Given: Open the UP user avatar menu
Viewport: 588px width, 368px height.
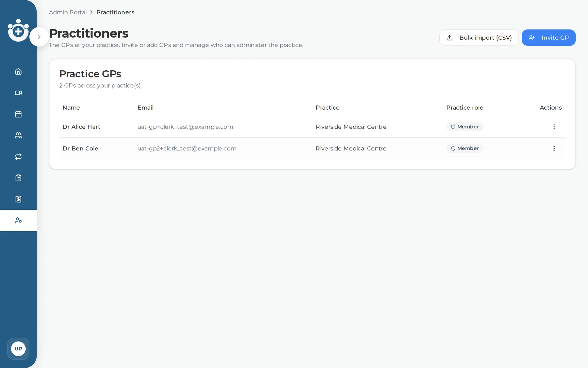Looking at the screenshot, I should coord(18,349).
